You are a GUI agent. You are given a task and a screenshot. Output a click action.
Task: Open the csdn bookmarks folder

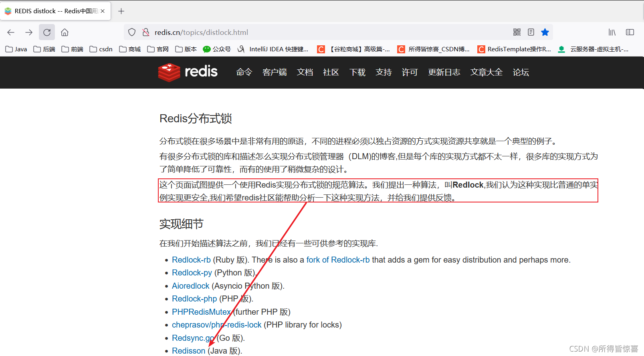pyautogui.click(x=101, y=49)
